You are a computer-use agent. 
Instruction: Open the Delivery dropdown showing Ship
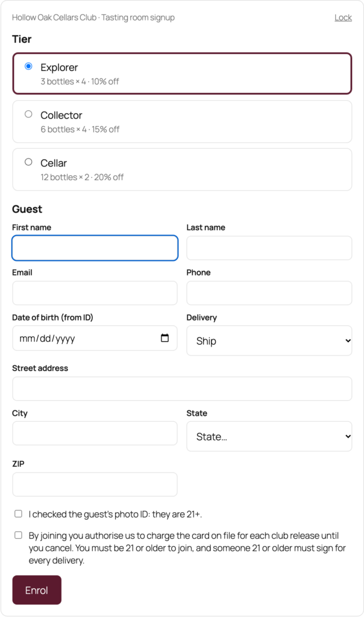click(x=269, y=341)
